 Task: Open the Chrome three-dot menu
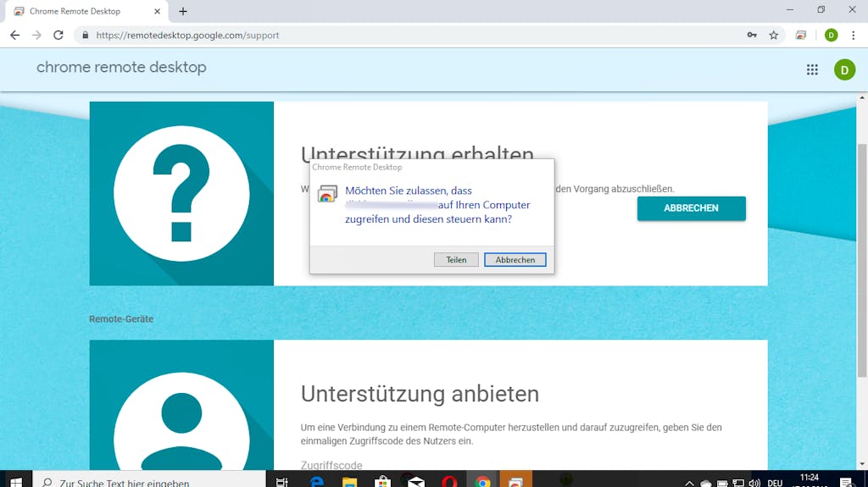click(x=853, y=35)
